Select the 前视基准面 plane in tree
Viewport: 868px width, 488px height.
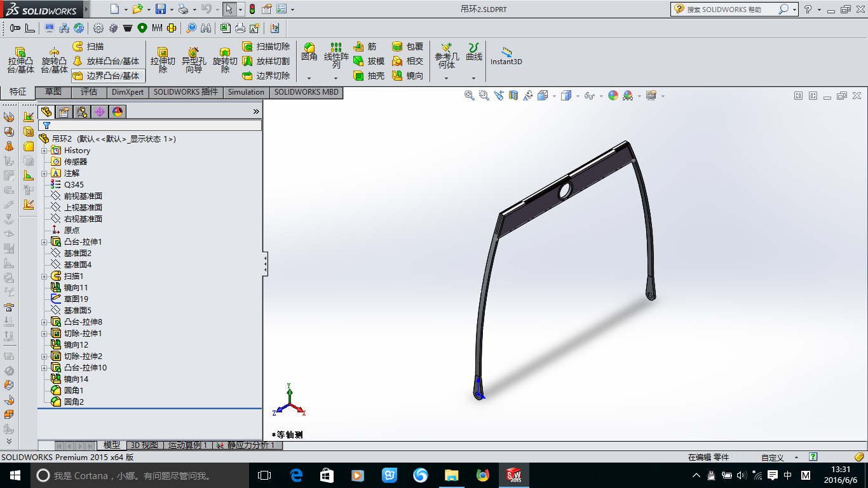coord(76,196)
